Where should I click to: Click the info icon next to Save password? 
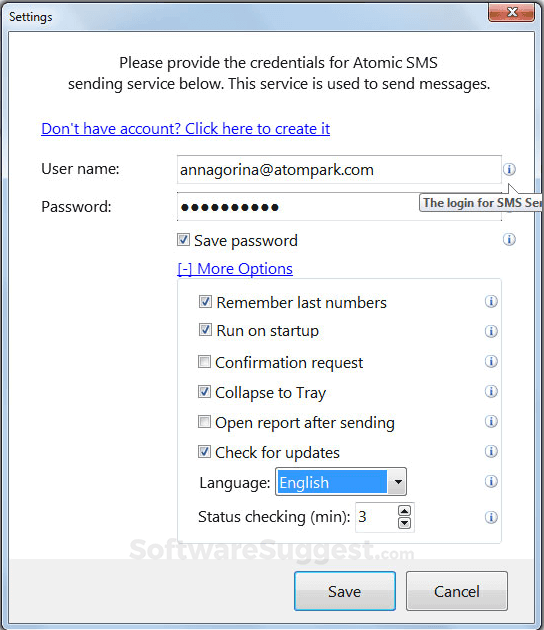pyautogui.click(x=509, y=239)
